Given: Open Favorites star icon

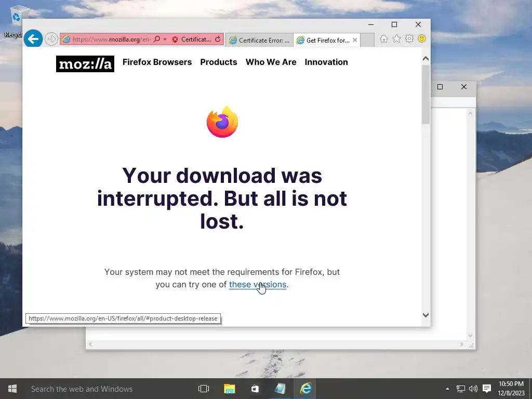Looking at the screenshot, I should (396, 38).
